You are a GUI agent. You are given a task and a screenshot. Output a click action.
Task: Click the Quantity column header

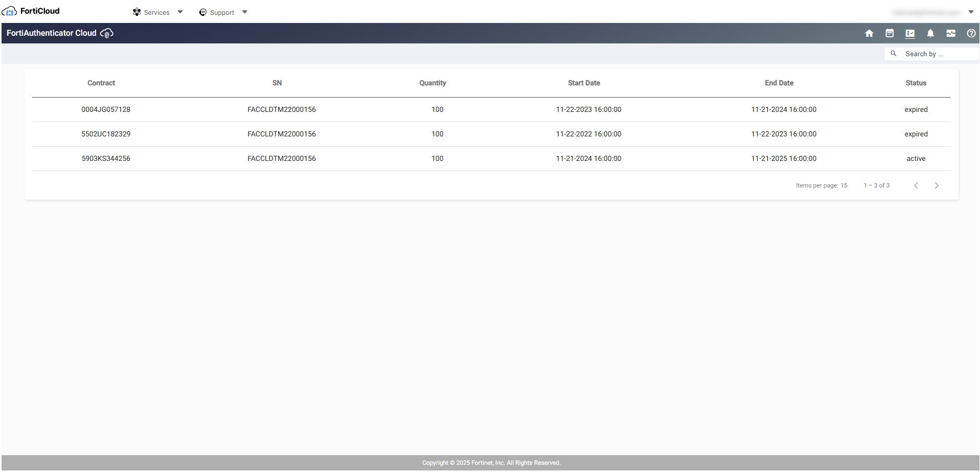pos(433,83)
